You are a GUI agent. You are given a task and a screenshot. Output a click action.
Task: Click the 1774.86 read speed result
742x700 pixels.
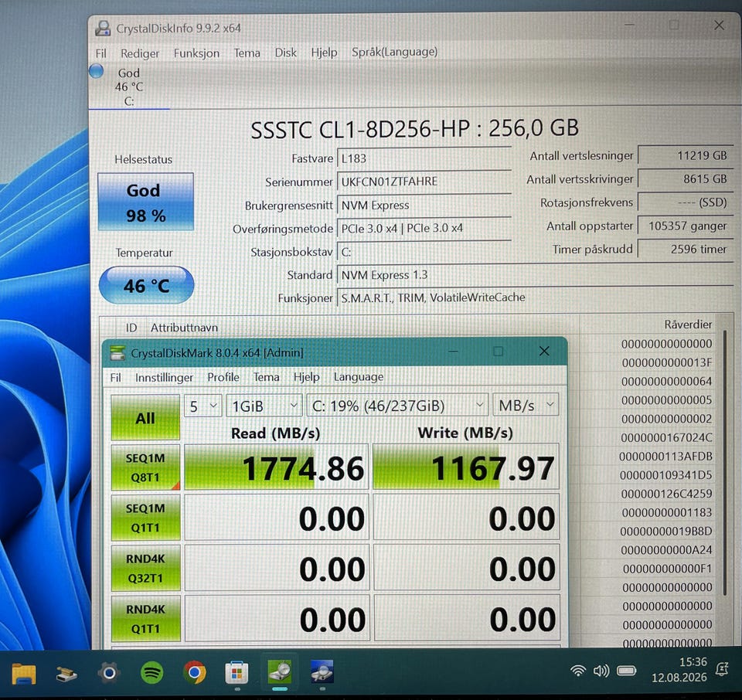277,467
